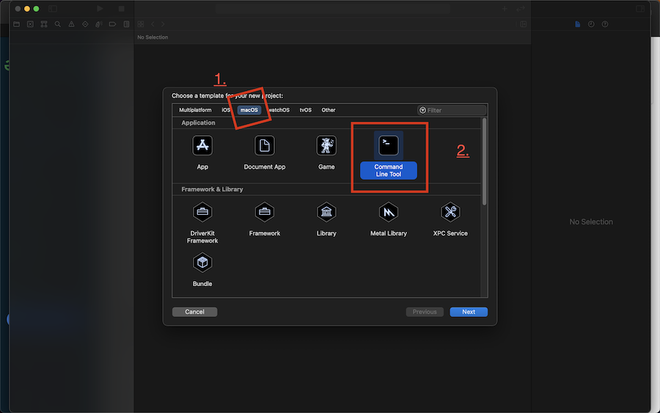Show the Symbol navigator icon
The height and width of the screenshot is (413, 660).
point(44,24)
